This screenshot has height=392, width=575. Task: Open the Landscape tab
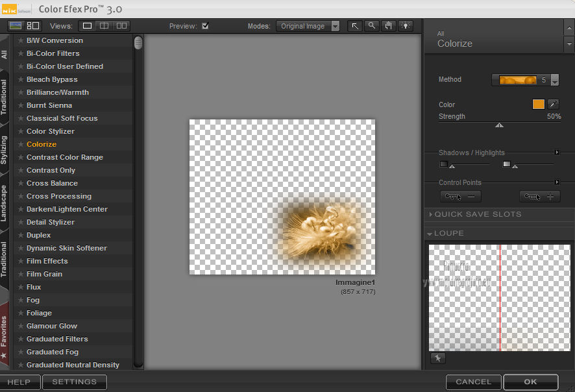point(4,204)
